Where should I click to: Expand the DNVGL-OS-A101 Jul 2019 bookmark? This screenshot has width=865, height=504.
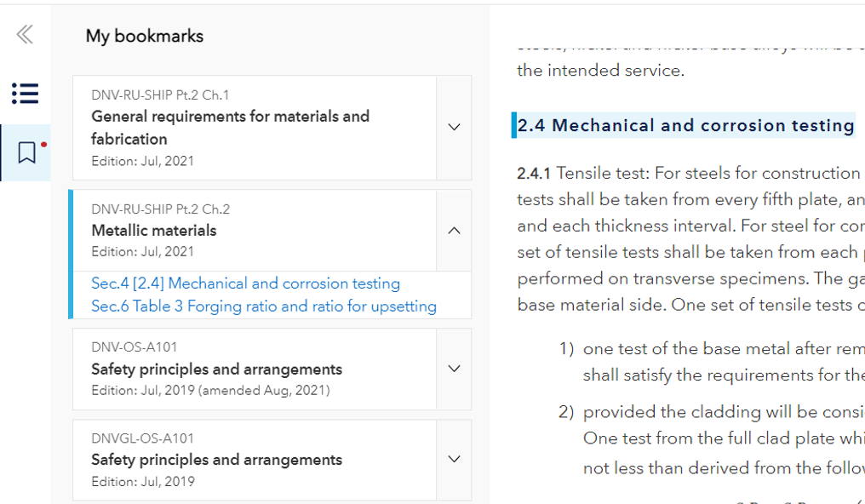[454, 459]
